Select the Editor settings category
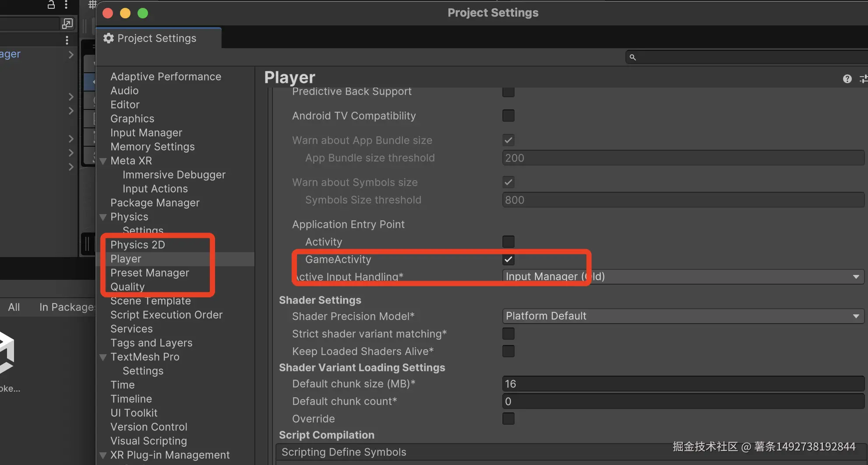Viewport: 868px width, 465px height. [125, 105]
